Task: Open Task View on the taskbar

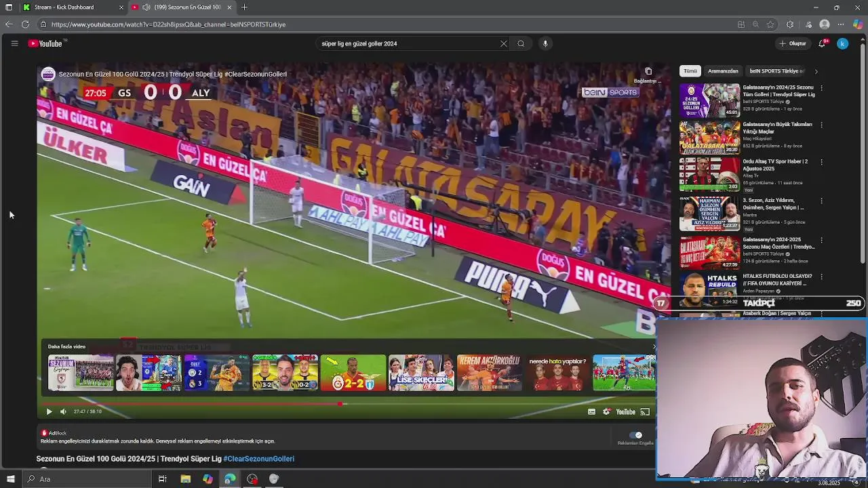Action: point(163,479)
